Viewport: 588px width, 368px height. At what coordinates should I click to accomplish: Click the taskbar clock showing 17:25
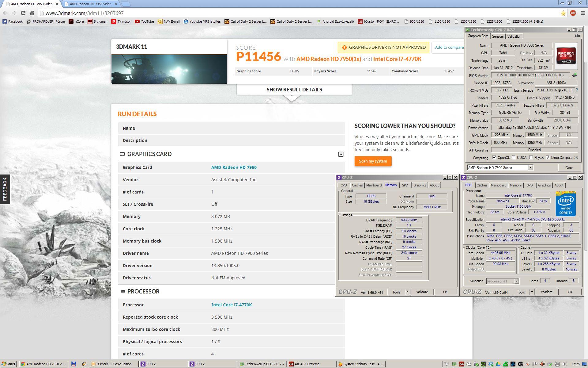[x=575, y=364]
